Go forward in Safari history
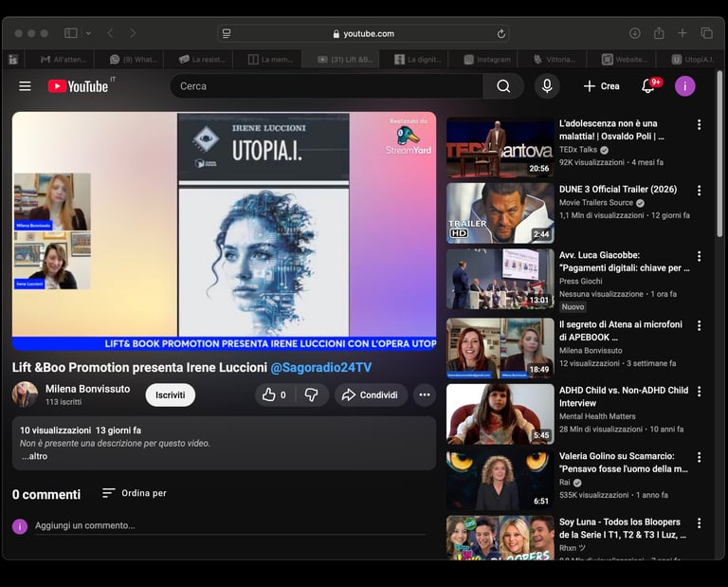728x587 pixels. coord(134,33)
